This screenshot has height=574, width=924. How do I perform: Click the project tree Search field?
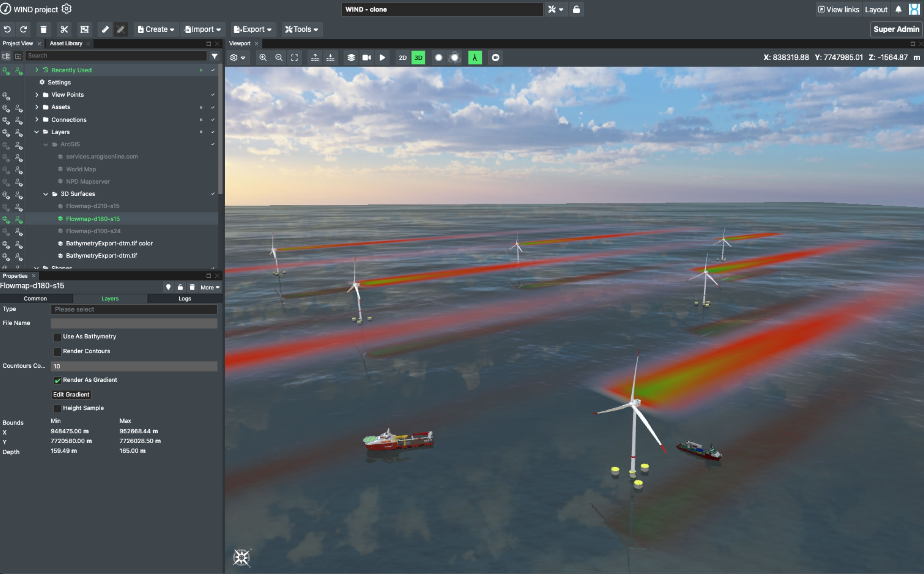click(x=116, y=56)
